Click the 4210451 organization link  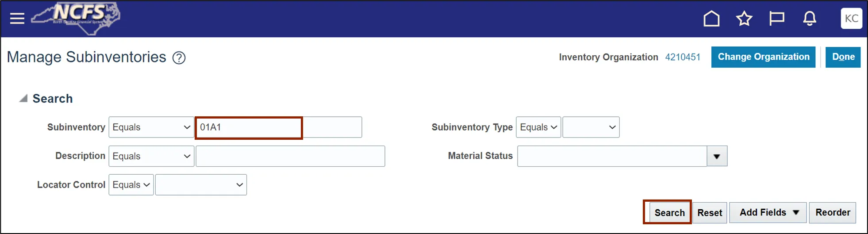pos(683,57)
